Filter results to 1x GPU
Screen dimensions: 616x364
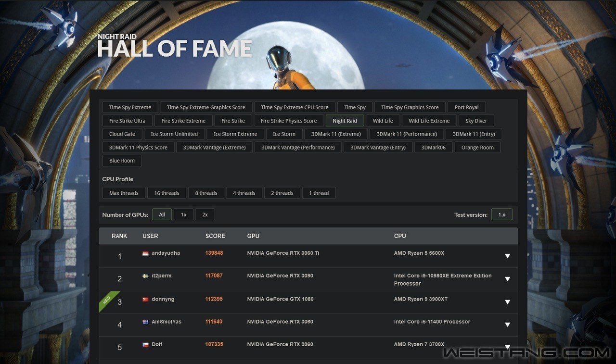[x=183, y=214]
